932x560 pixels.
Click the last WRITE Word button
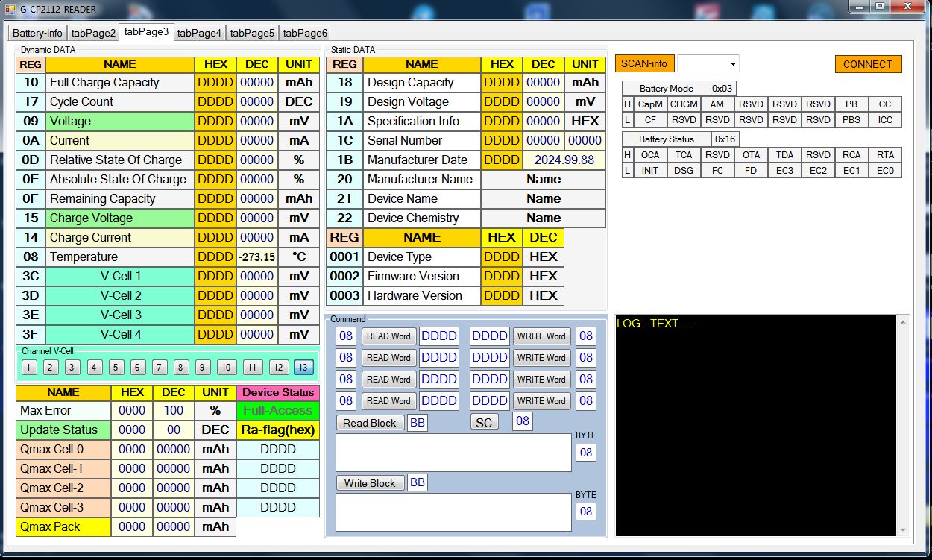541,401
